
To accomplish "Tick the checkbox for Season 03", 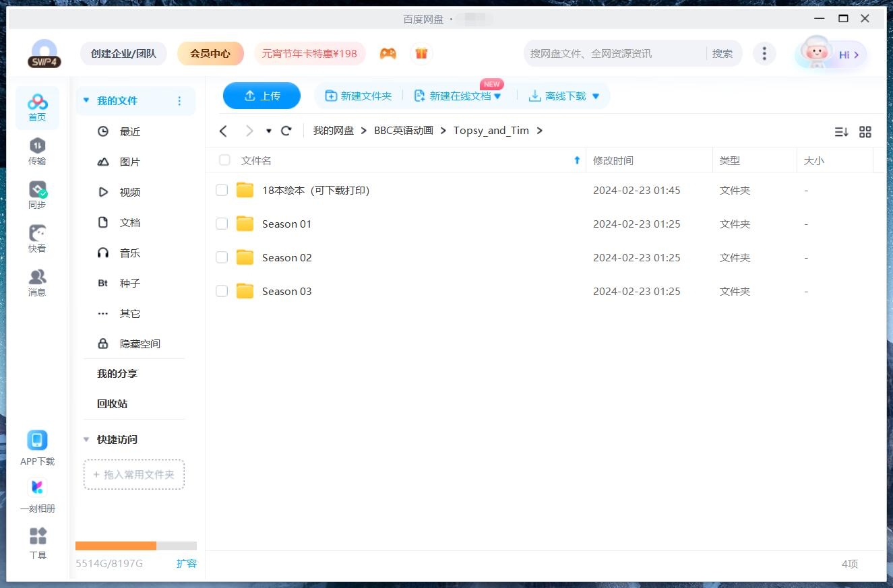I will click(222, 291).
